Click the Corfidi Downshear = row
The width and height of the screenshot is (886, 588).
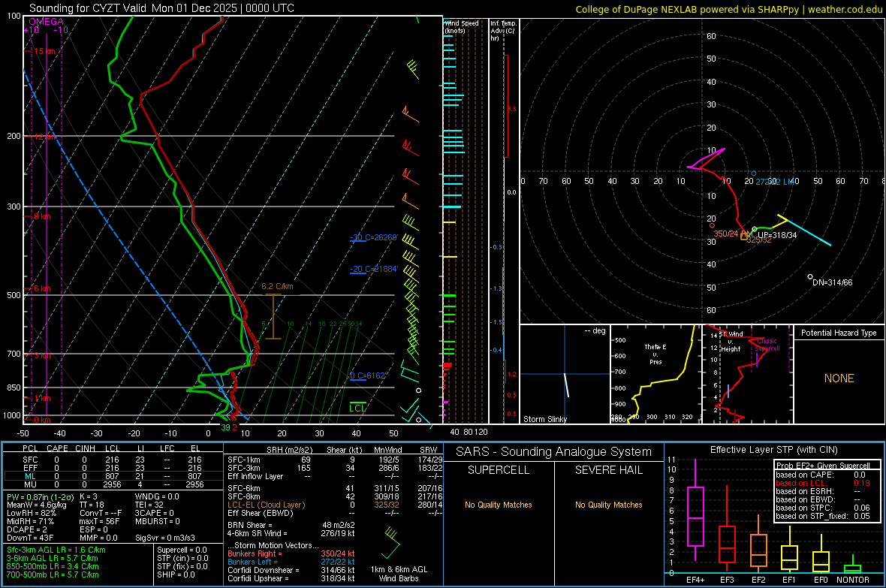(291, 570)
